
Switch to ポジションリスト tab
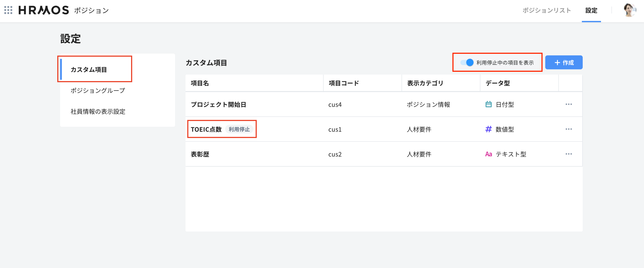(547, 11)
